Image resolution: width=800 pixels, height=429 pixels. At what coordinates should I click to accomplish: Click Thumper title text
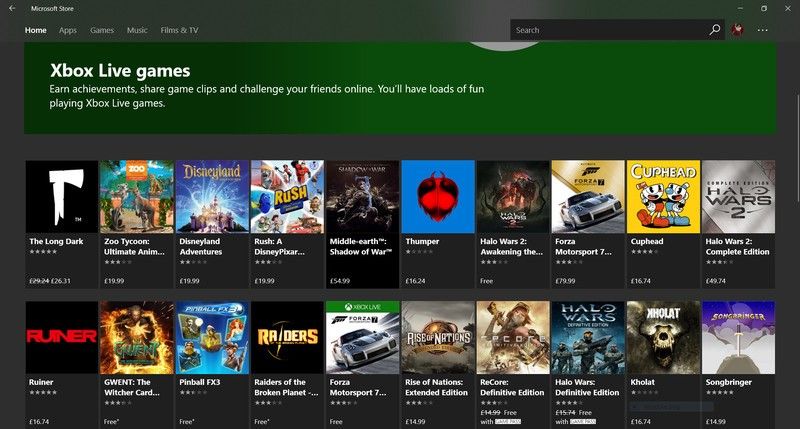click(x=422, y=241)
